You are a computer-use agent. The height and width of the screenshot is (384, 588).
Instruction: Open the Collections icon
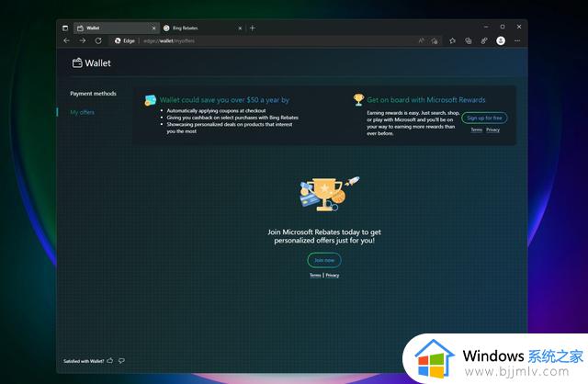(x=469, y=40)
